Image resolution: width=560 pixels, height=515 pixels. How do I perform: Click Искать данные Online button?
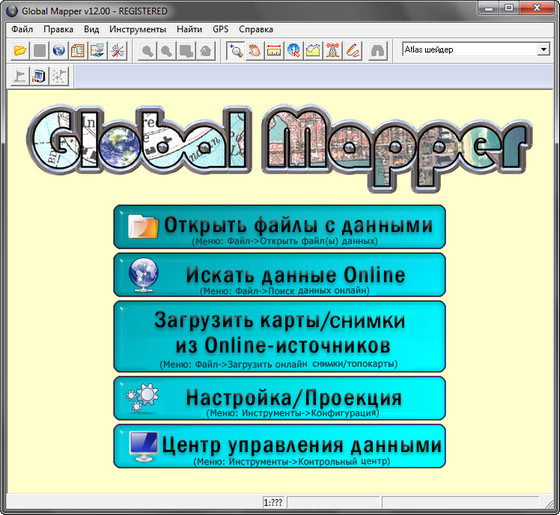(280, 275)
